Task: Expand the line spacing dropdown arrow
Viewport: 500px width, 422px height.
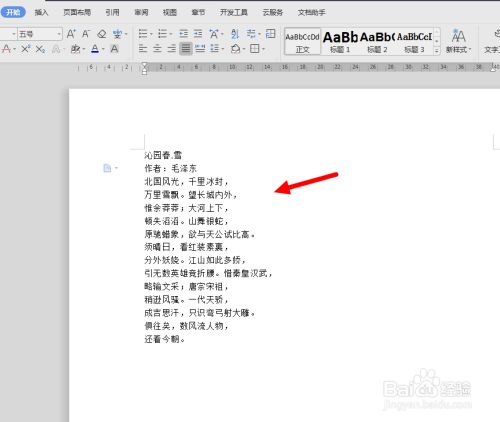Action: (223, 49)
